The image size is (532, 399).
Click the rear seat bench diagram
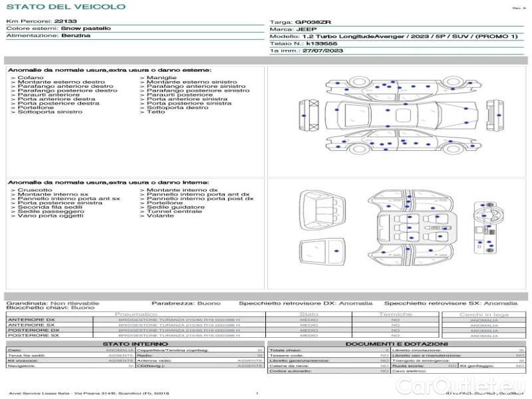(x=323, y=211)
